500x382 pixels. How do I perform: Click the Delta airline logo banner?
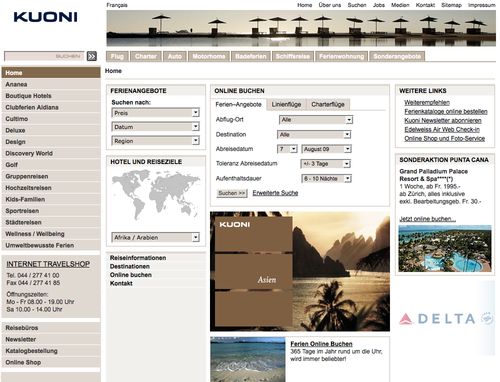point(446,319)
